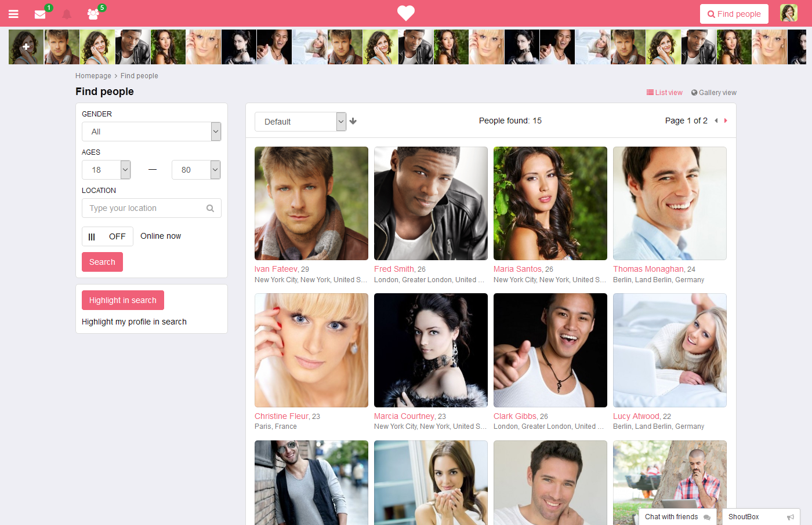812x525 pixels.
Task: Open Thomas Monaghan's profile link
Action: click(648, 269)
